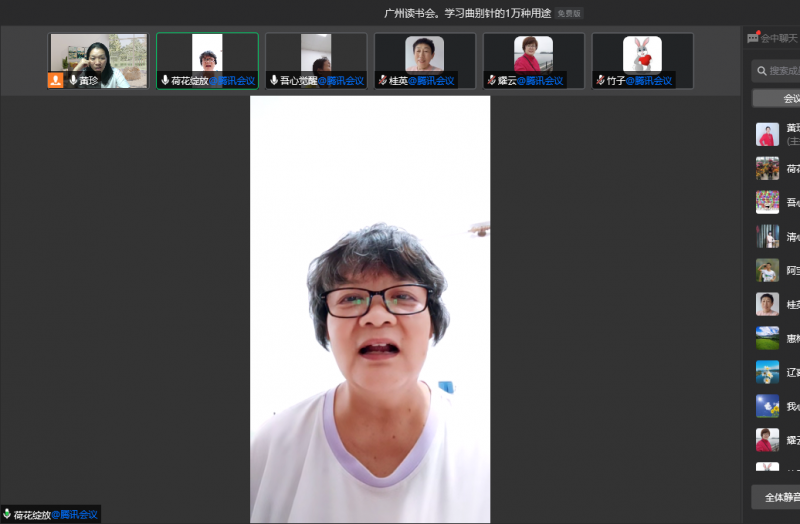The image size is (800, 524).
Task: Click 桂英's avatar in the member list
Action: pos(767,304)
